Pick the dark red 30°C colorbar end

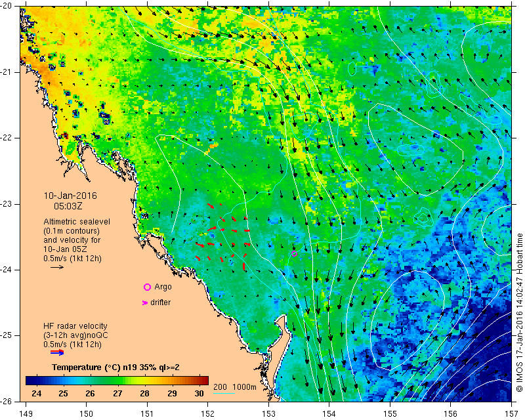205,381
